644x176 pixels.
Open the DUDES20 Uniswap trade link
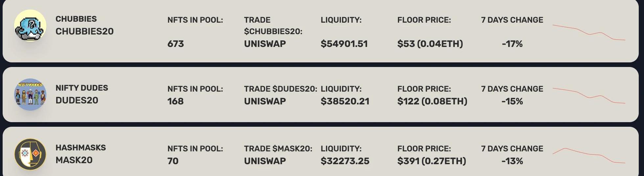(x=265, y=101)
